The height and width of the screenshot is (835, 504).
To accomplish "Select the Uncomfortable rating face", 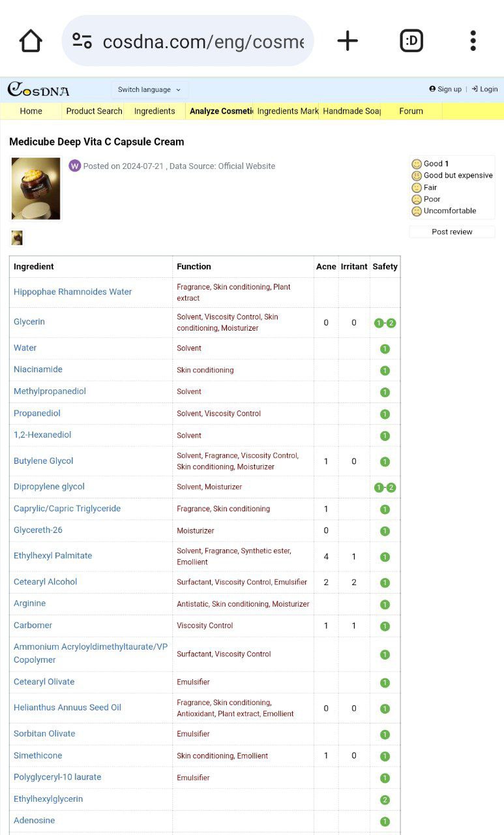I will coord(417,211).
